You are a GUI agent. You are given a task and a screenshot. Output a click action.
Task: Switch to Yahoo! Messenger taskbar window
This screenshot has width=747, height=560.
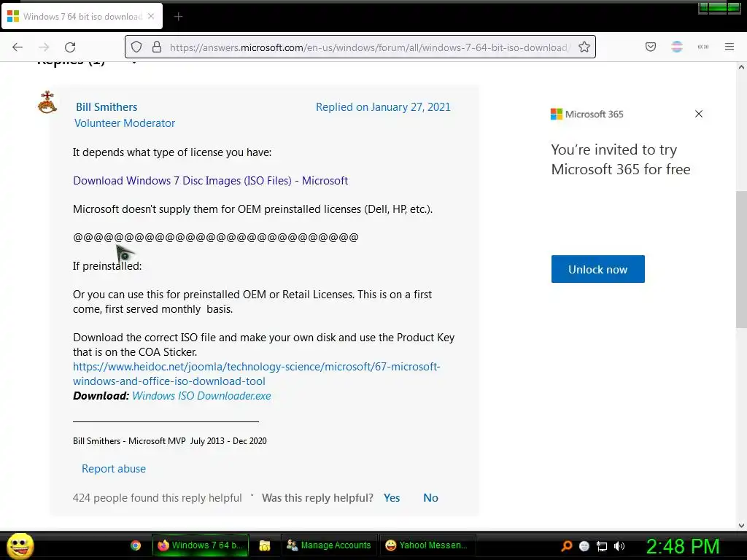click(x=427, y=545)
